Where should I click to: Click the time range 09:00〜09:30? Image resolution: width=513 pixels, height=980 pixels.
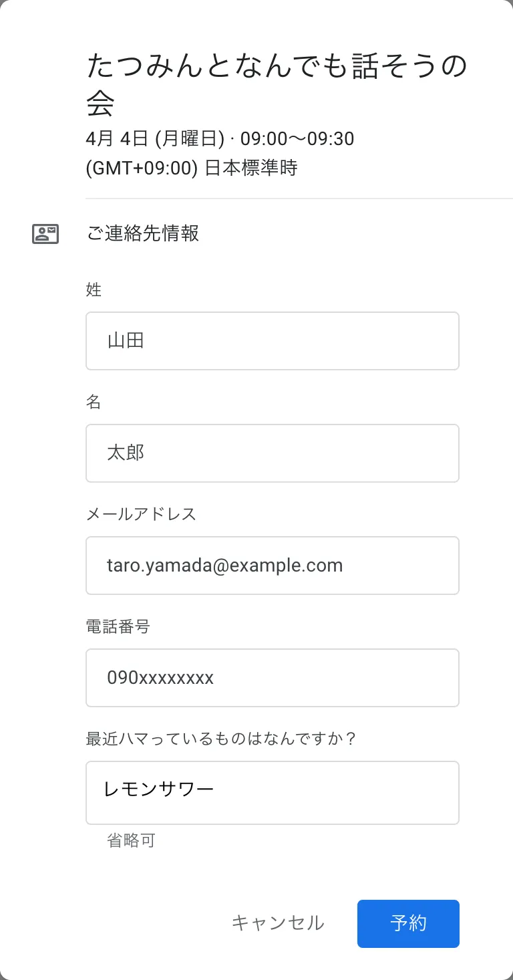(297, 139)
